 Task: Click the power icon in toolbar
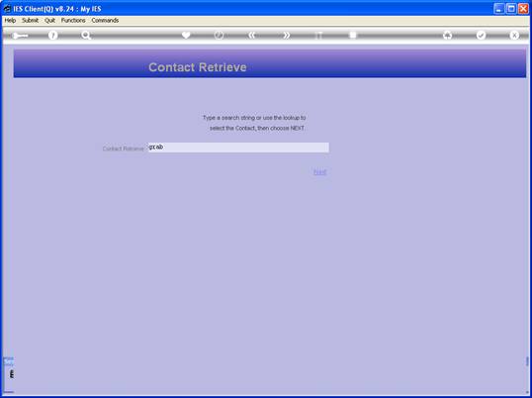[219, 36]
